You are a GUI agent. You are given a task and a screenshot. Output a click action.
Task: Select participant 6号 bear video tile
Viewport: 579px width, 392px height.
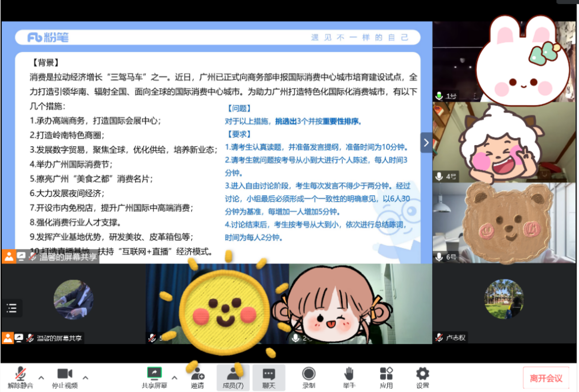(x=504, y=223)
